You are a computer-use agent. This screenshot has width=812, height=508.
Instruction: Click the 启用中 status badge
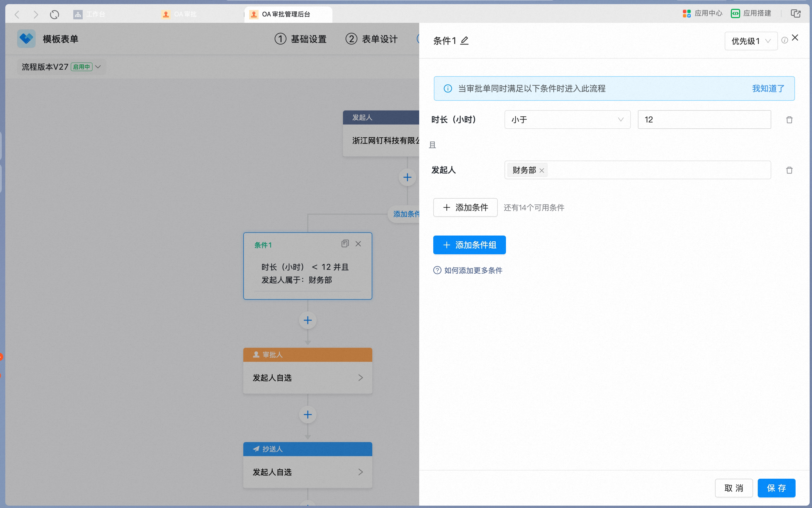[x=82, y=67]
